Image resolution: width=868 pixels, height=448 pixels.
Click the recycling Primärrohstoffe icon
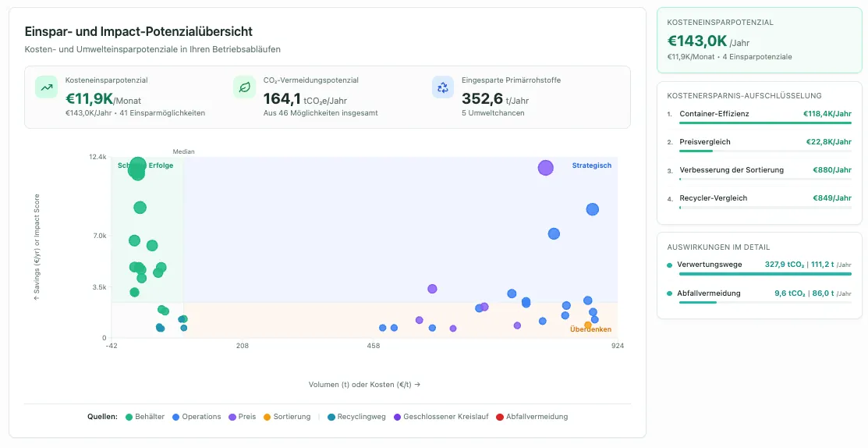click(443, 87)
